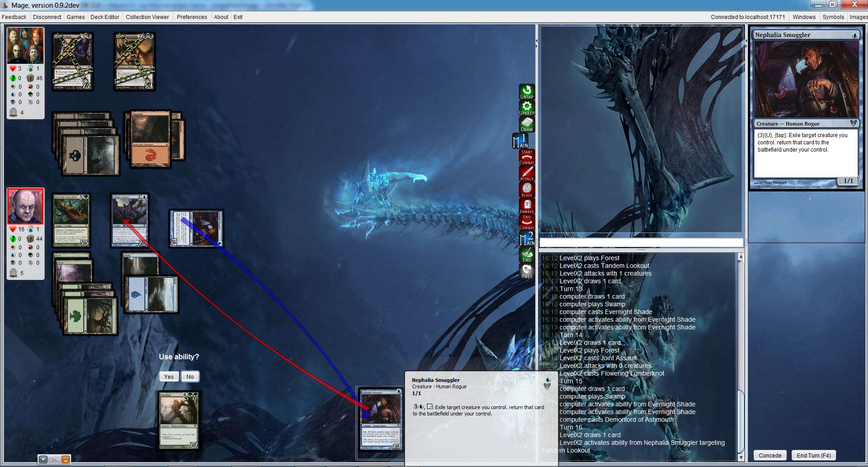Expand the minimized window dropdown arrow
The height and width of the screenshot is (467, 868).
click(43, 460)
